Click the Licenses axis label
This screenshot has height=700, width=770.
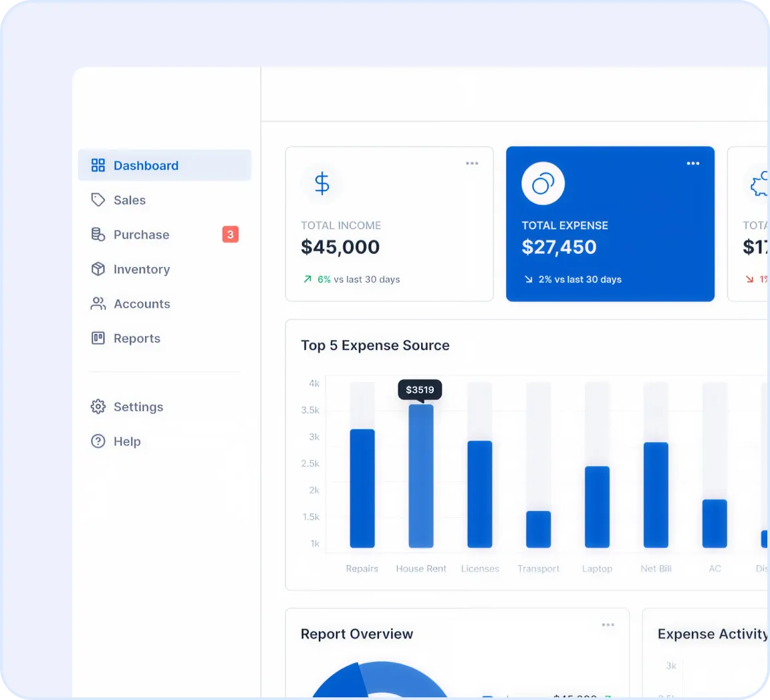480,568
